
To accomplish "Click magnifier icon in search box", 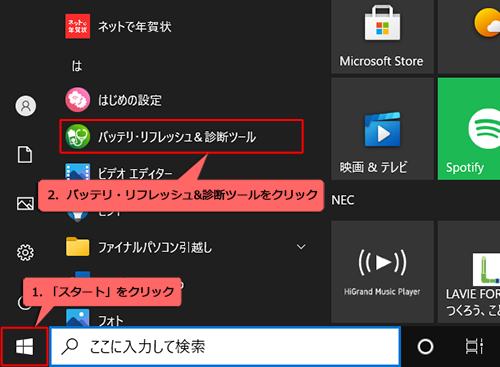I will [x=70, y=347].
